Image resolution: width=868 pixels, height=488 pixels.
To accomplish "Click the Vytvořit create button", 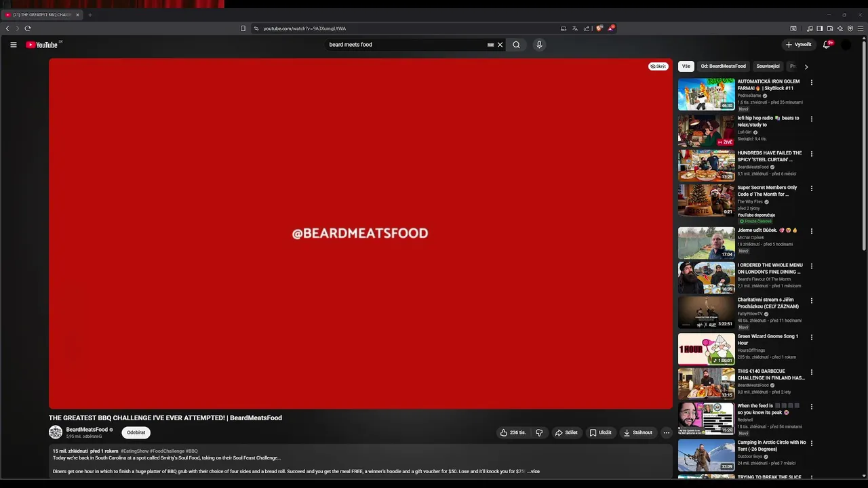I will (798, 45).
